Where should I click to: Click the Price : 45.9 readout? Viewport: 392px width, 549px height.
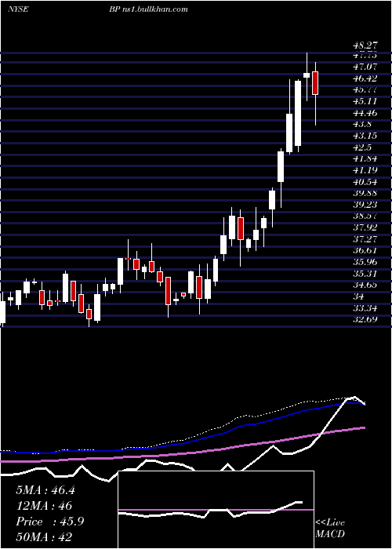click(49, 522)
